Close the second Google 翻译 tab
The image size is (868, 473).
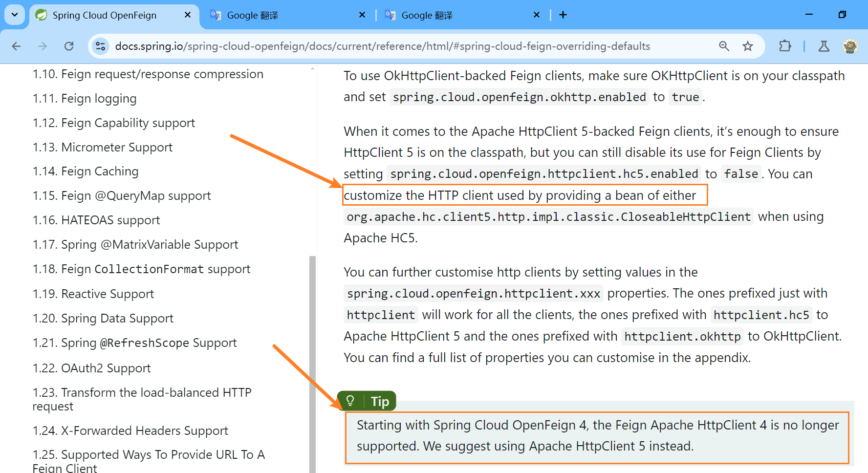(537, 15)
